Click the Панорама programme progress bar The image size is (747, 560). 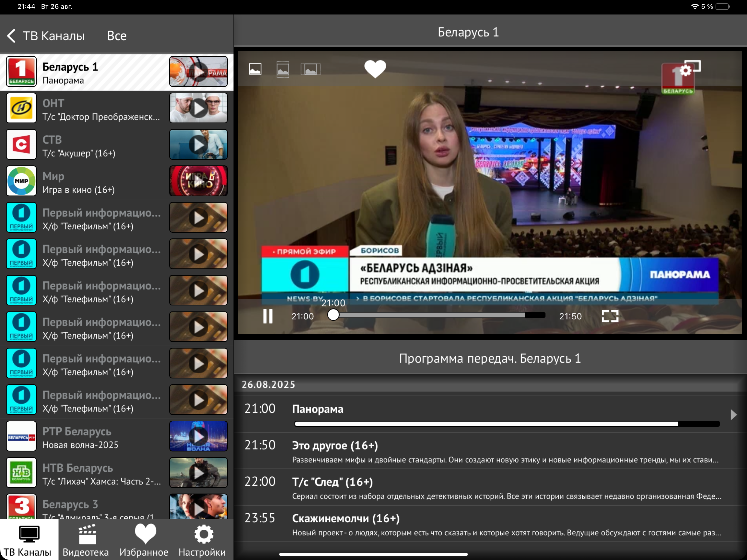tap(507, 424)
